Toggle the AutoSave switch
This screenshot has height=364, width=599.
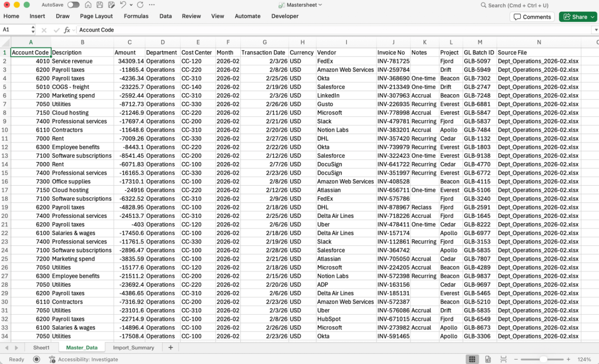73,5
